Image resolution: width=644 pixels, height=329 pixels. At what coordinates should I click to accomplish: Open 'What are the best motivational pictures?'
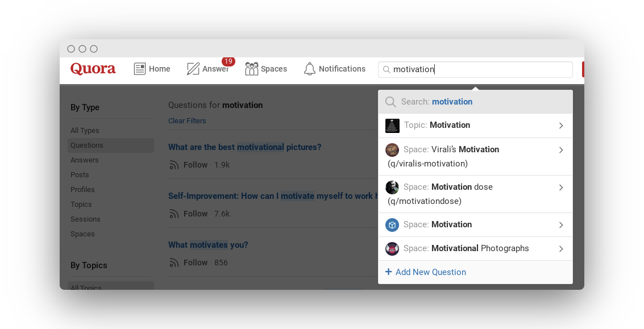pos(245,147)
